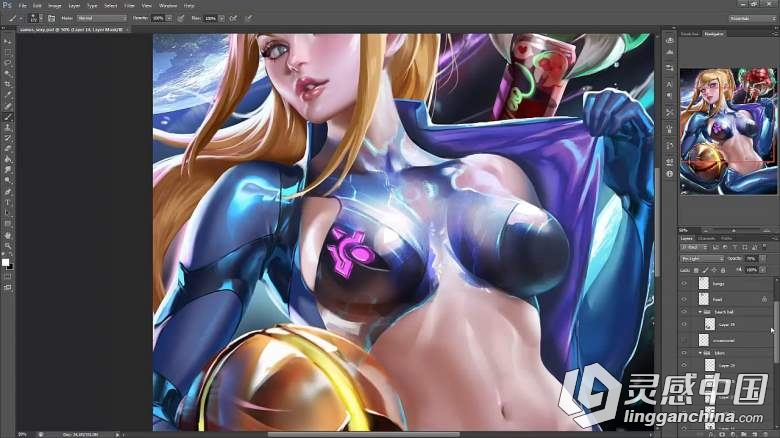
Task: Select the Paint Bucket tool
Action: click(x=7, y=159)
